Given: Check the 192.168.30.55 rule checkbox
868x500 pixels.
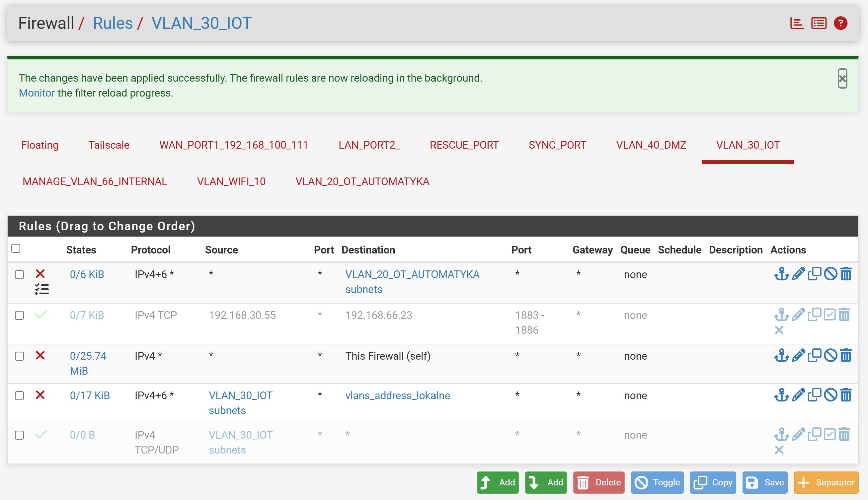Looking at the screenshot, I should [20, 315].
